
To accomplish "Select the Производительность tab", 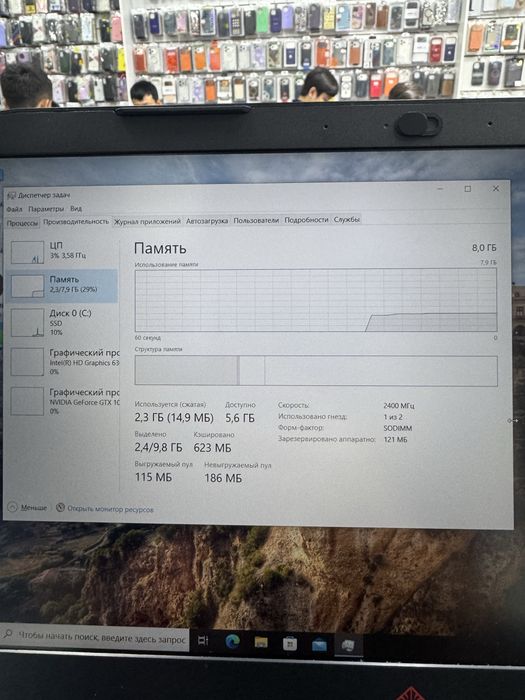I will pyautogui.click(x=76, y=221).
